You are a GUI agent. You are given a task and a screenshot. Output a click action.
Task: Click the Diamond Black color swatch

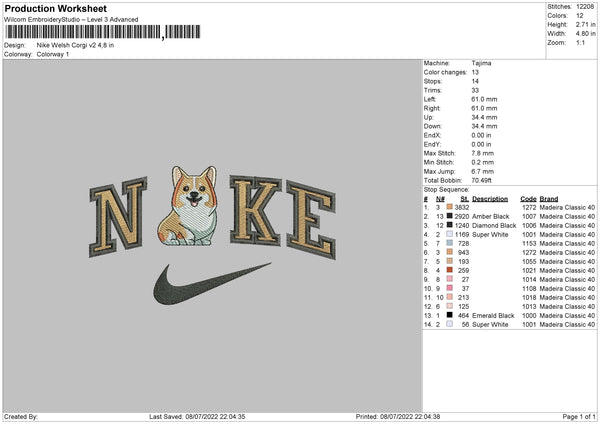449,225
